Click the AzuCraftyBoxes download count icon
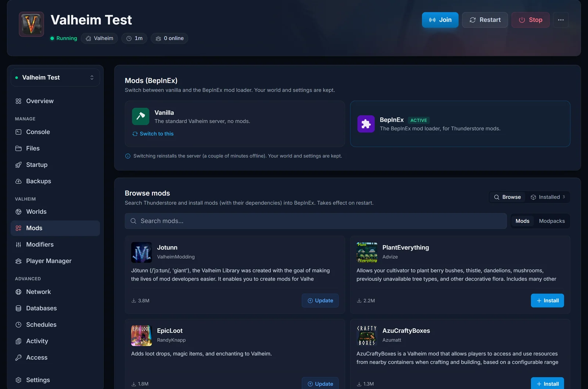The image size is (588, 389). point(359,384)
